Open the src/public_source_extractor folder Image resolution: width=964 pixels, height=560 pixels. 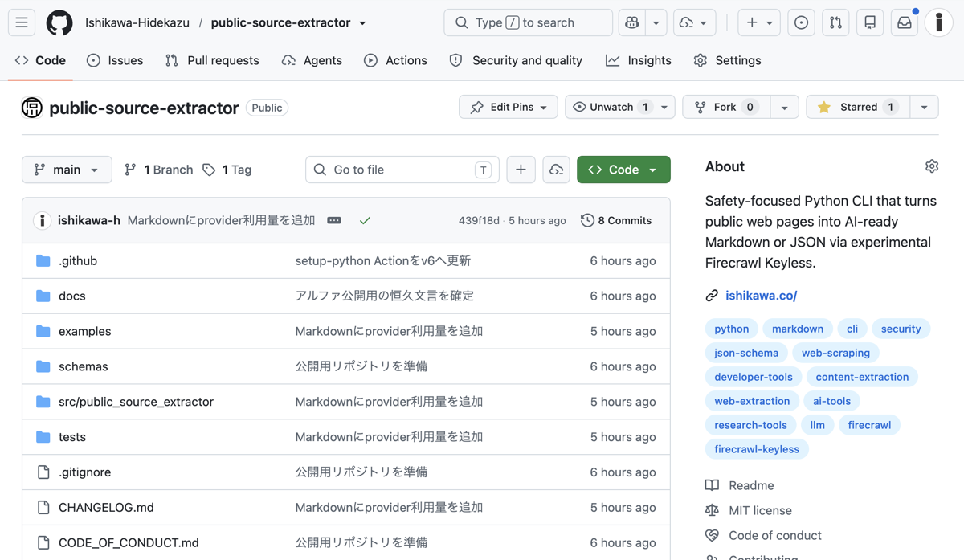[x=136, y=402]
